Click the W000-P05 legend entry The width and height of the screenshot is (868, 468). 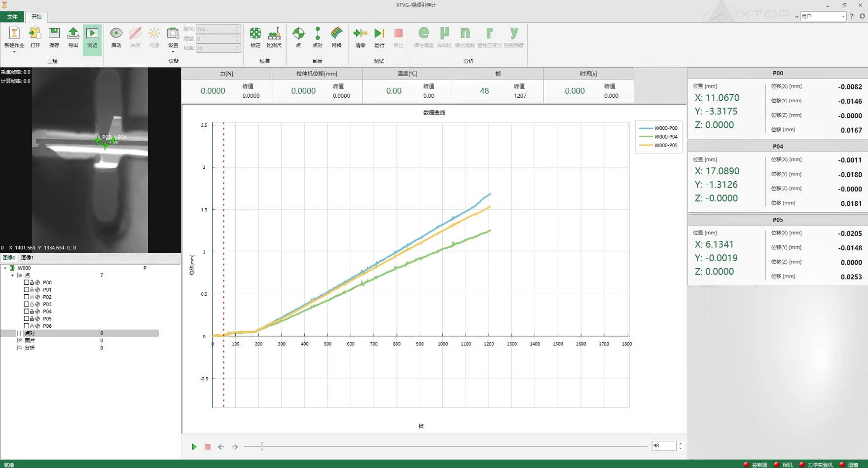coord(658,146)
